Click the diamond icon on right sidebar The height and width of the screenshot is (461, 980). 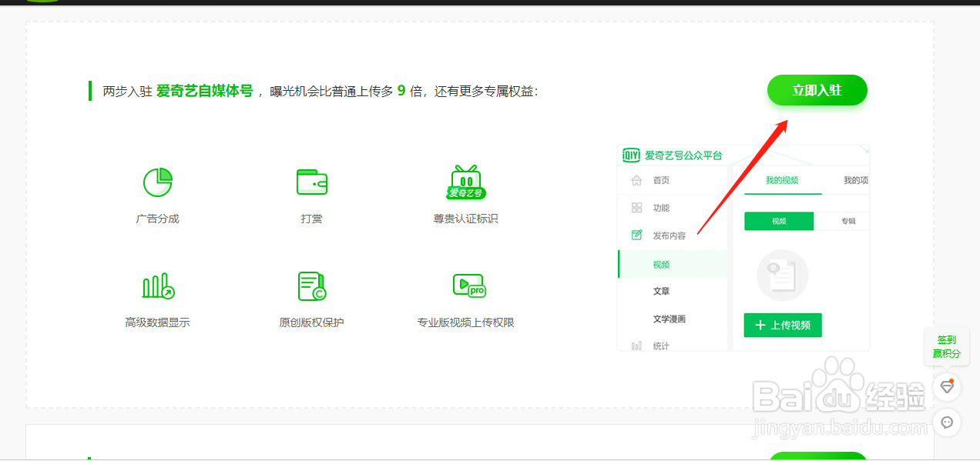tap(947, 387)
